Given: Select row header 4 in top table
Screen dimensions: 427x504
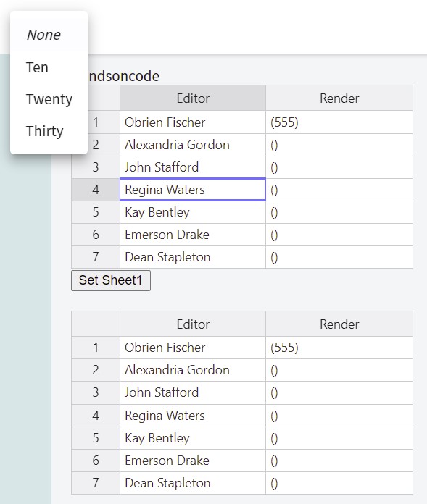Looking at the screenshot, I should click(96, 190).
